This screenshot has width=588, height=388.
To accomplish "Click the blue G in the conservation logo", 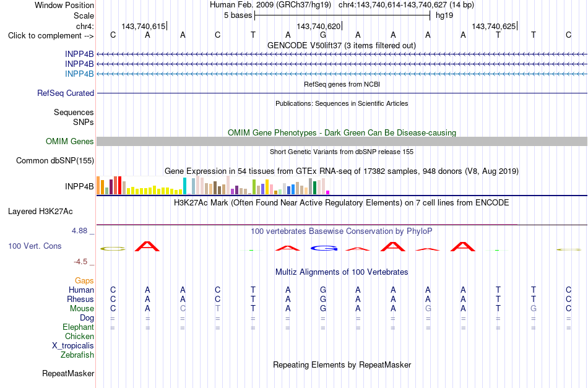I will (323, 248).
